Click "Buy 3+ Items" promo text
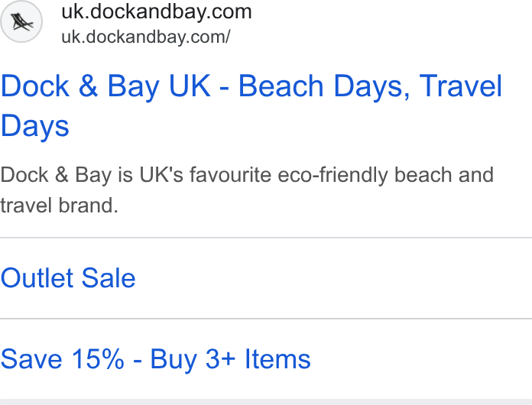 (x=230, y=360)
